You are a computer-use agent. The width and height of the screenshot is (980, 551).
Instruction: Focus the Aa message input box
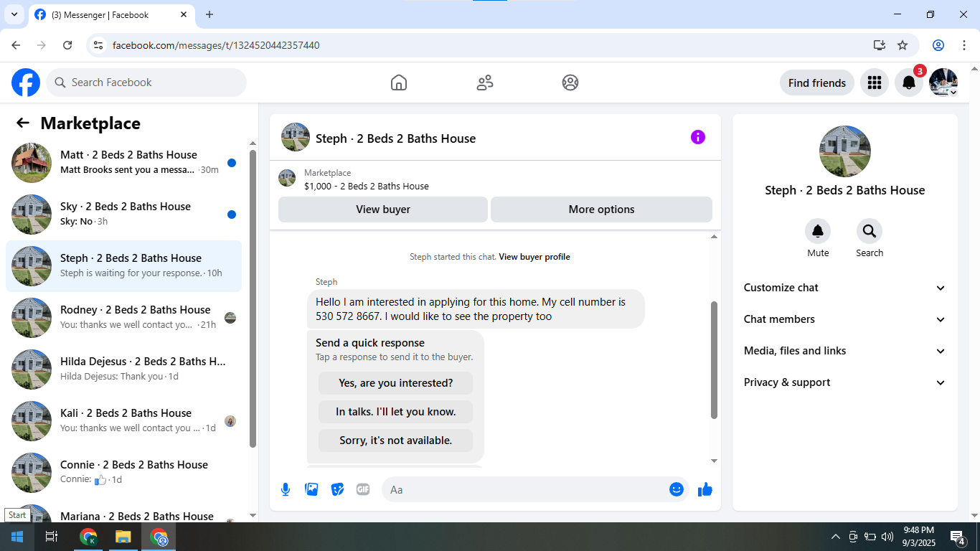(525, 489)
